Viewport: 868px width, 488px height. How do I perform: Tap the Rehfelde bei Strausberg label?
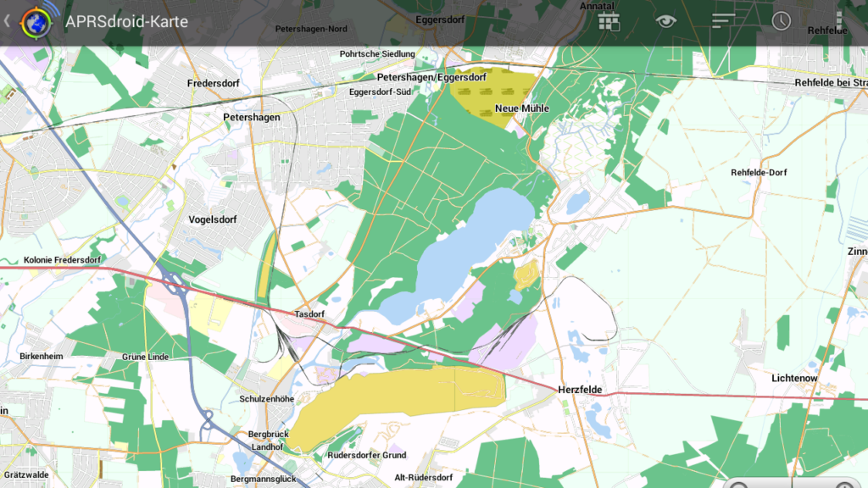click(831, 83)
